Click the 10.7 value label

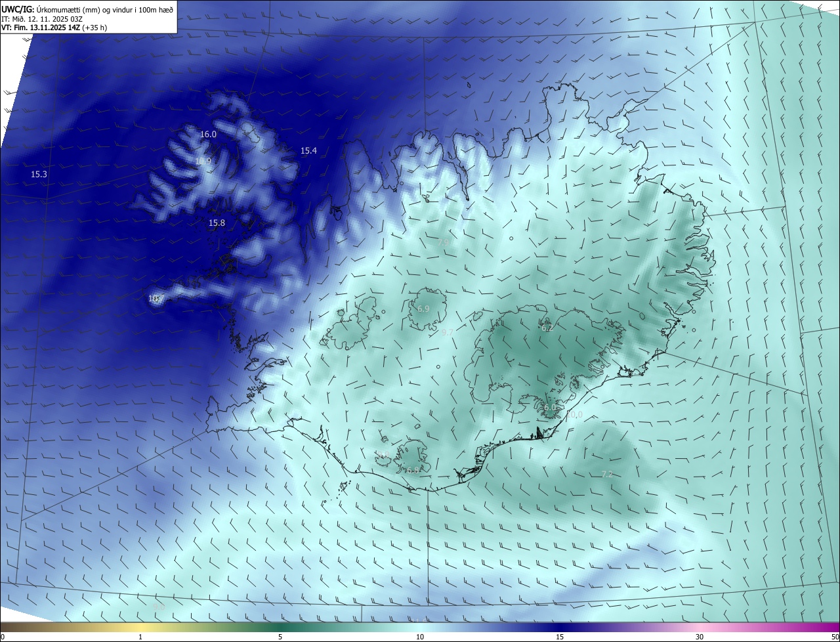pos(156,299)
